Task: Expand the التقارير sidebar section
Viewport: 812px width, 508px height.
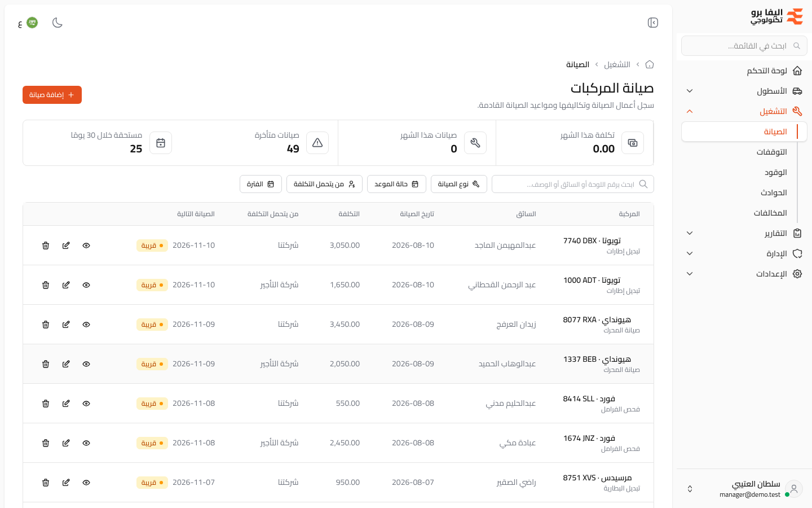Action: 744,233
